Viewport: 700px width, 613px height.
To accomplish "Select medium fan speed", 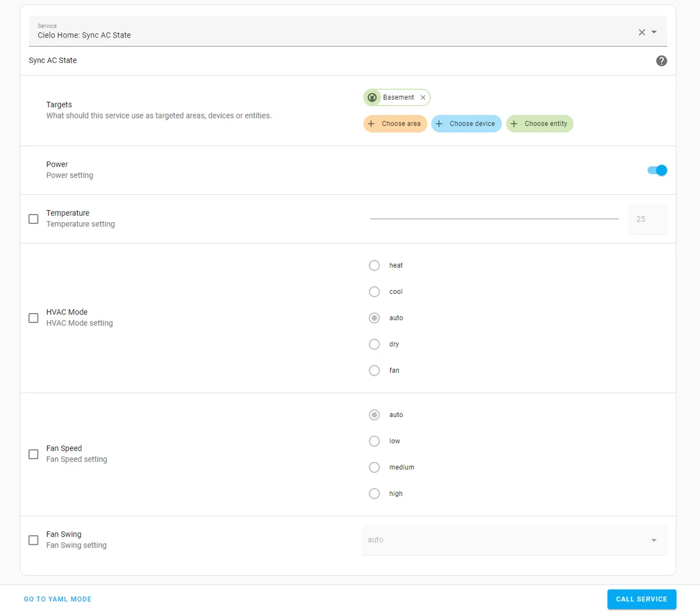I will pyautogui.click(x=374, y=467).
